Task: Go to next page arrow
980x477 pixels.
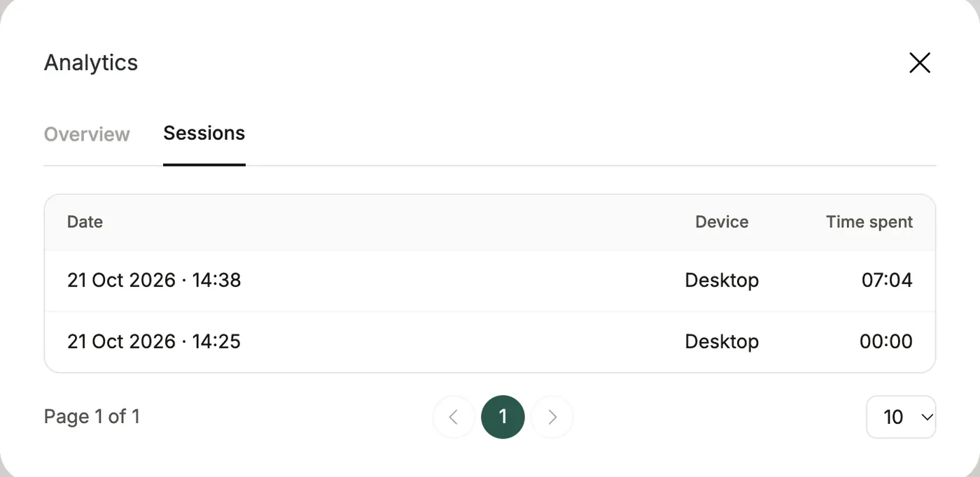Action: coord(552,417)
